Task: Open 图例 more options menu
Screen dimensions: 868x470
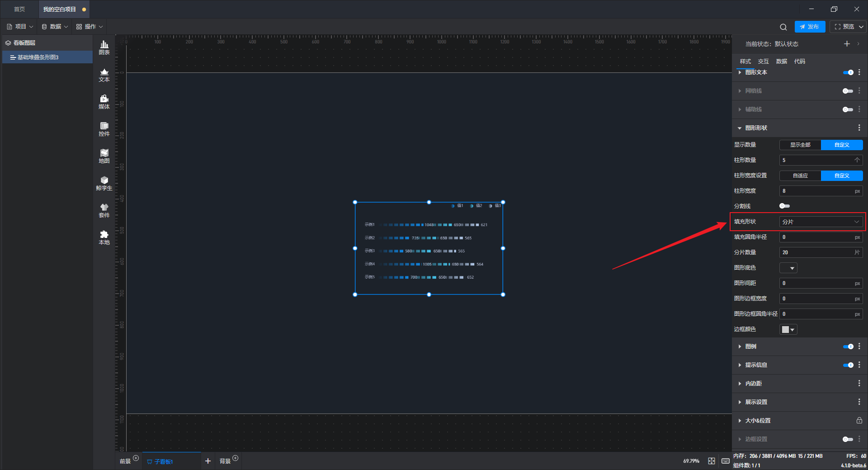Action: 859,347
